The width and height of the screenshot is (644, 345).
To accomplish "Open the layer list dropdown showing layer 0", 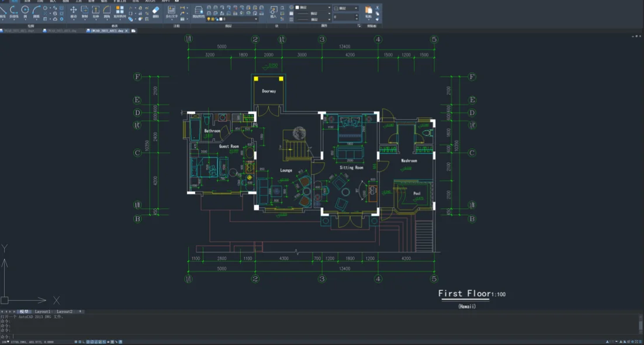I will pyautogui.click(x=232, y=19).
